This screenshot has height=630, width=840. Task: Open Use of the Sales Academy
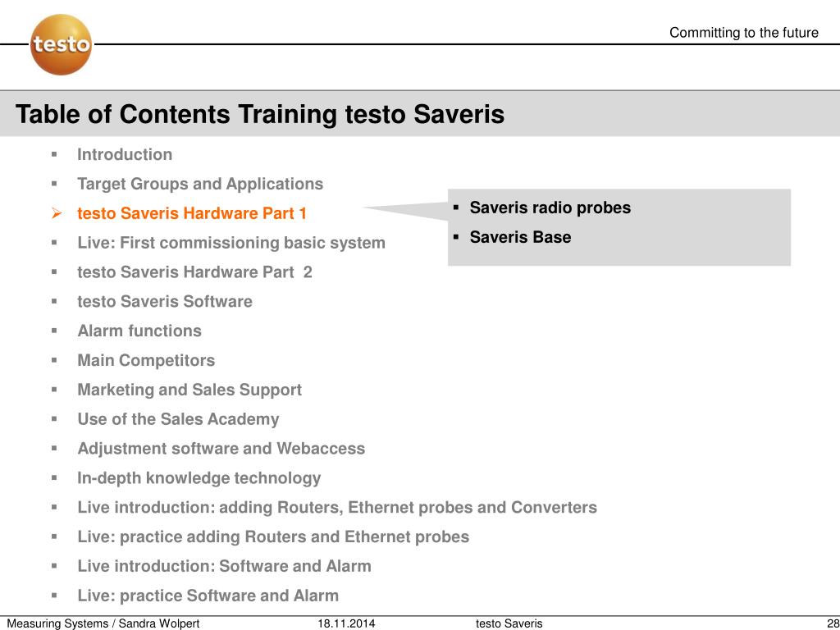[178, 419]
